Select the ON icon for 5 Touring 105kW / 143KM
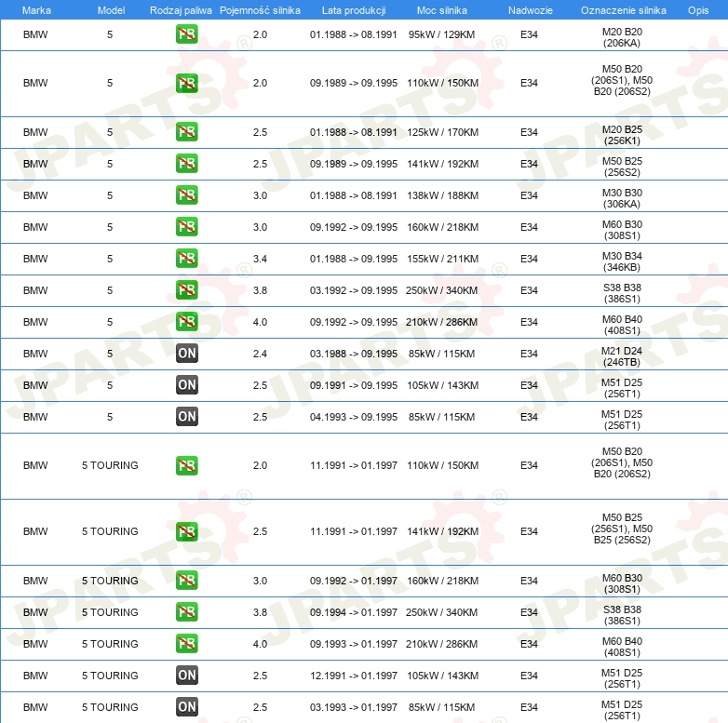The image size is (728, 723). (186, 676)
